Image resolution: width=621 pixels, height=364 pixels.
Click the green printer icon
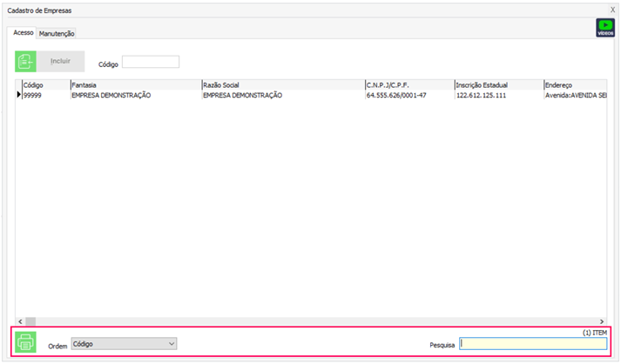click(26, 342)
